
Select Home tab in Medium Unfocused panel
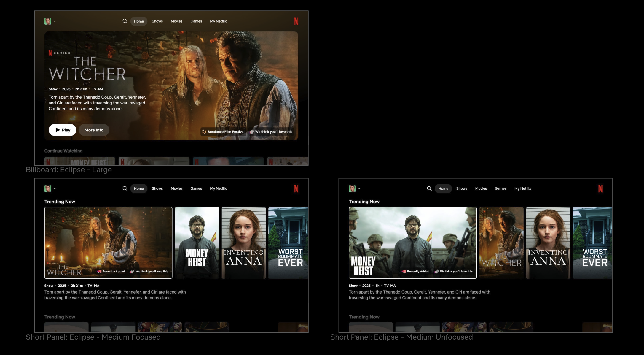coord(443,188)
